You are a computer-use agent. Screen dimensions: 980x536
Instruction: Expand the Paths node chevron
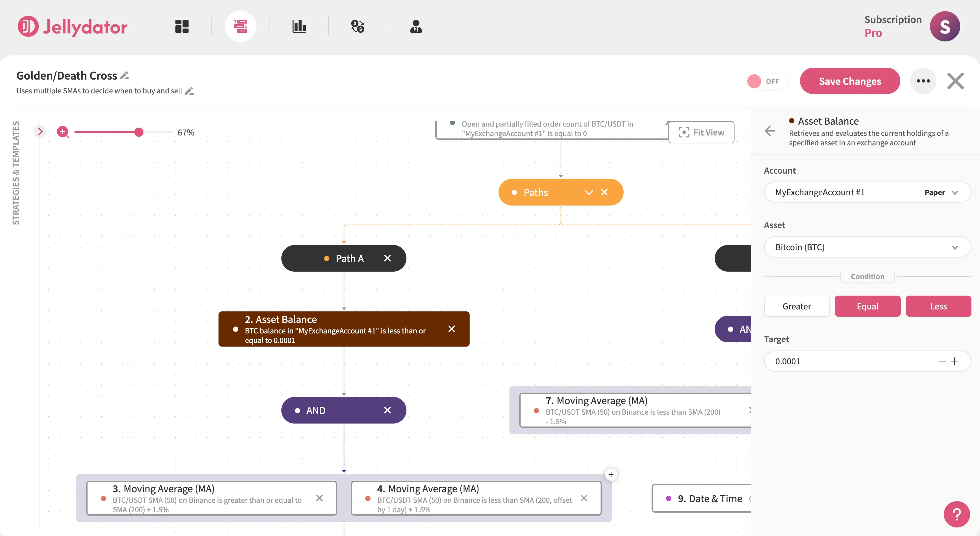[x=589, y=192]
